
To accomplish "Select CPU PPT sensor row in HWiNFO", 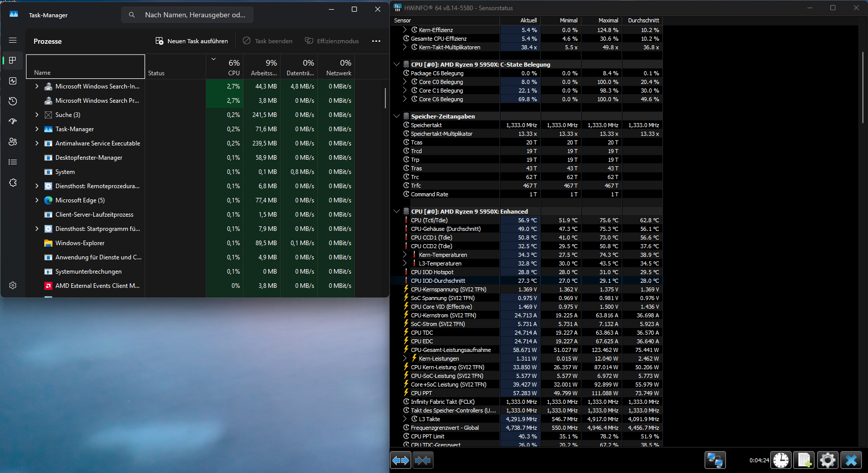I will 527,393.
